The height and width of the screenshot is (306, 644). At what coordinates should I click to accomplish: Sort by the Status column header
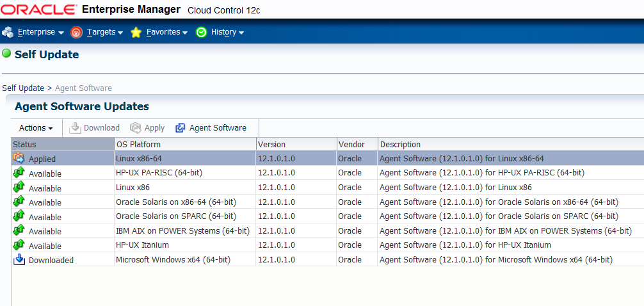(x=63, y=144)
